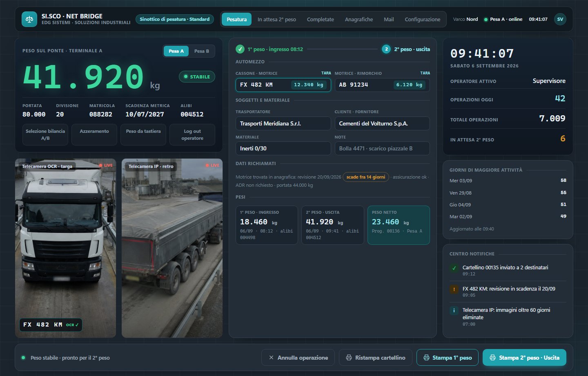
Task: Click the warning icon for FX 482 KM notification
Action: tap(454, 289)
